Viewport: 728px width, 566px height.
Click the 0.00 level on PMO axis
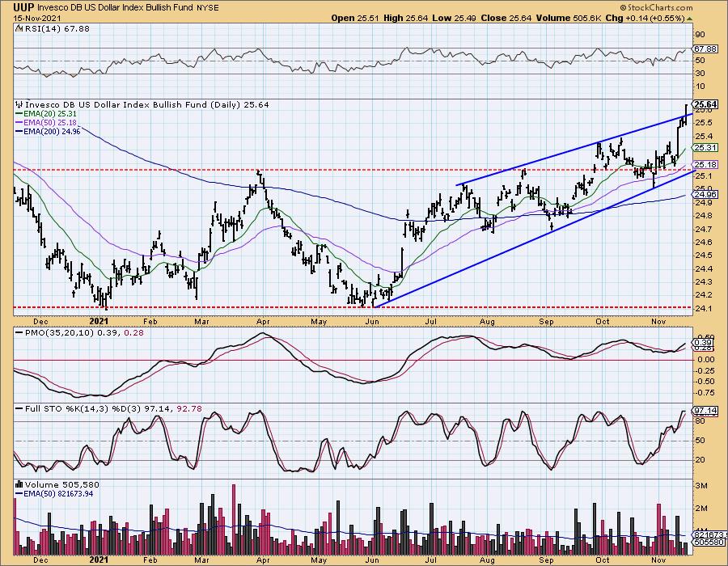[x=705, y=360]
